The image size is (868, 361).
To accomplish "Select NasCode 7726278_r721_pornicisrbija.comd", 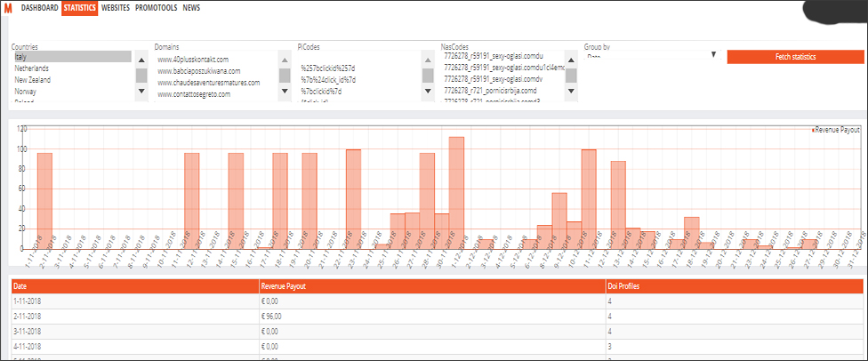I will 491,91.
